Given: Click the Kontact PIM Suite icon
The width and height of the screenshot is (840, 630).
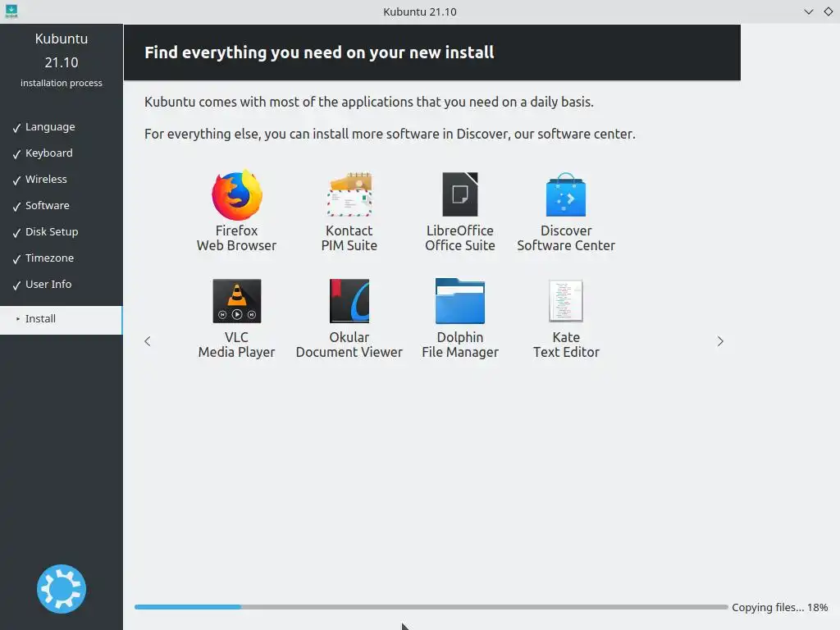Looking at the screenshot, I should [349, 194].
